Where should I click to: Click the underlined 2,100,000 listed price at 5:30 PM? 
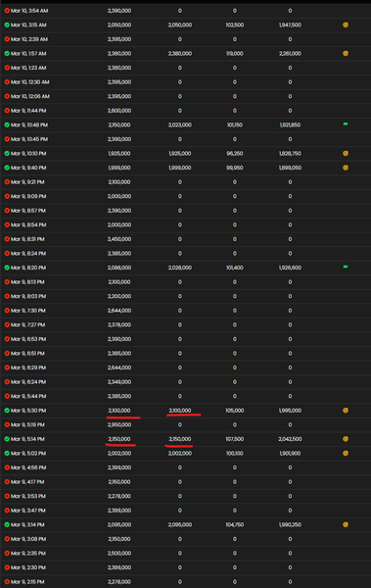(x=119, y=411)
